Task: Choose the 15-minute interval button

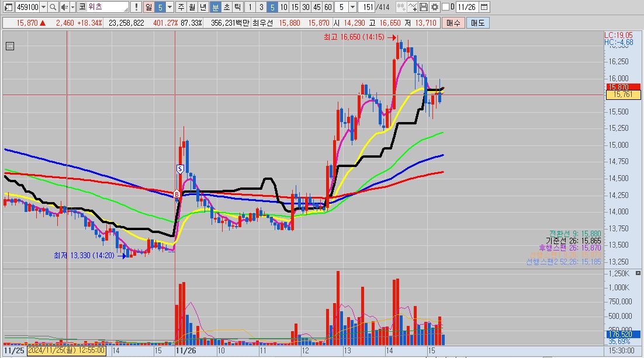Action: pos(295,7)
